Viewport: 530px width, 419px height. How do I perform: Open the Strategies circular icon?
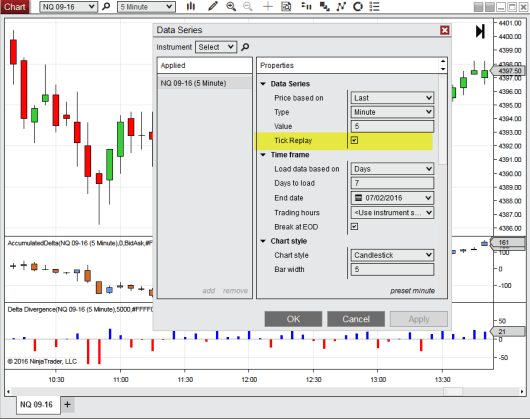(x=358, y=6)
